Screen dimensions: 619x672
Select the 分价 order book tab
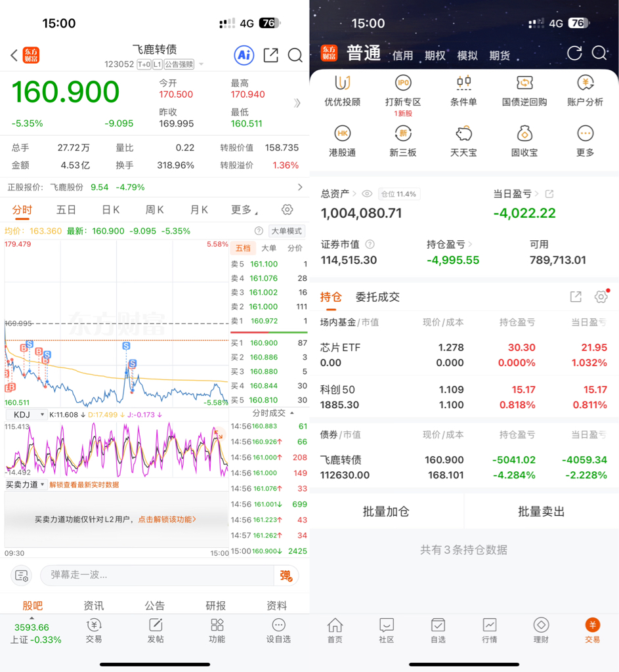click(295, 248)
